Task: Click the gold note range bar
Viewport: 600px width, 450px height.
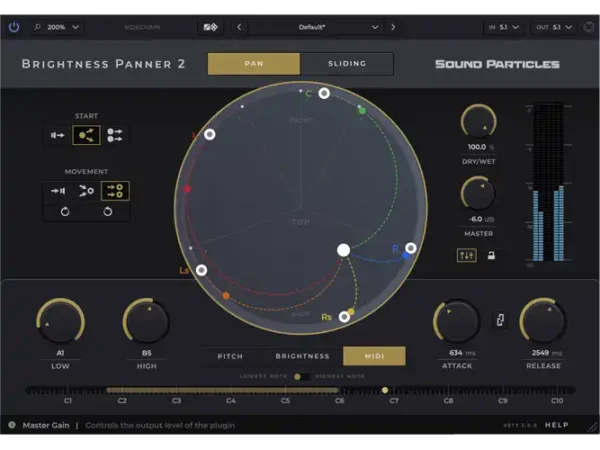Action: click(222, 390)
